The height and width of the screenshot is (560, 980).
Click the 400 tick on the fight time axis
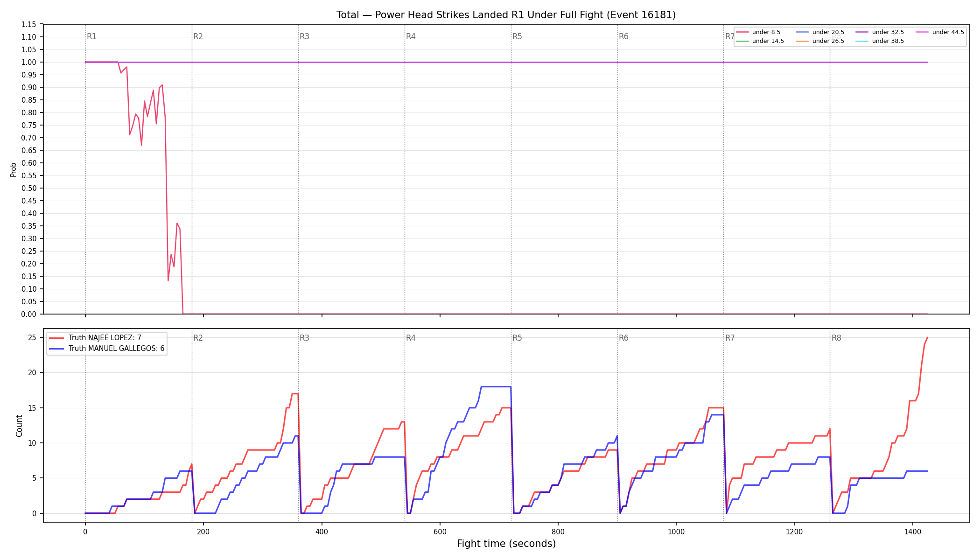click(322, 531)
